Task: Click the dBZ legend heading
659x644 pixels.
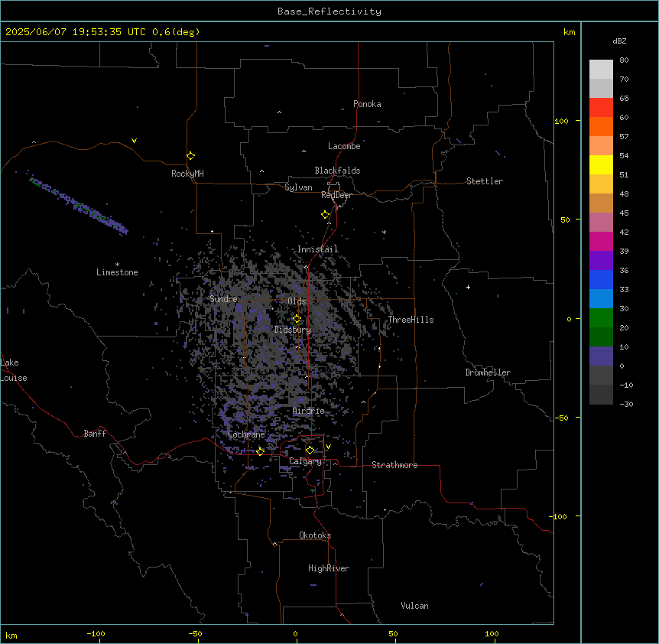Action: (619, 41)
